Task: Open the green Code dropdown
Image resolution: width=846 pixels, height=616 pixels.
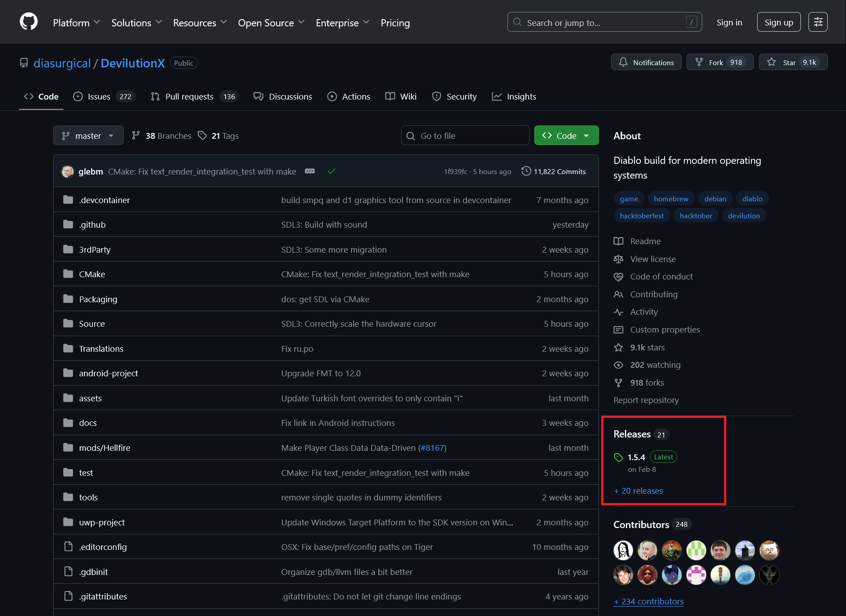Action: tap(566, 135)
